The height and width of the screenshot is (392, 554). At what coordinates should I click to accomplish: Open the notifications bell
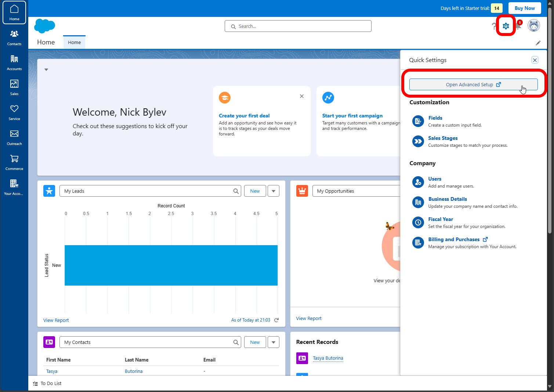point(518,25)
